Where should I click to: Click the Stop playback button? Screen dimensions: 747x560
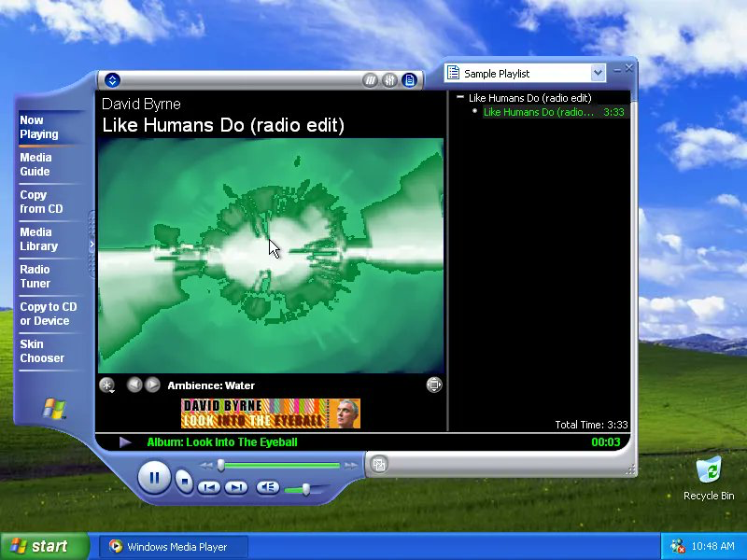pyautogui.click(x=185, y=483)
